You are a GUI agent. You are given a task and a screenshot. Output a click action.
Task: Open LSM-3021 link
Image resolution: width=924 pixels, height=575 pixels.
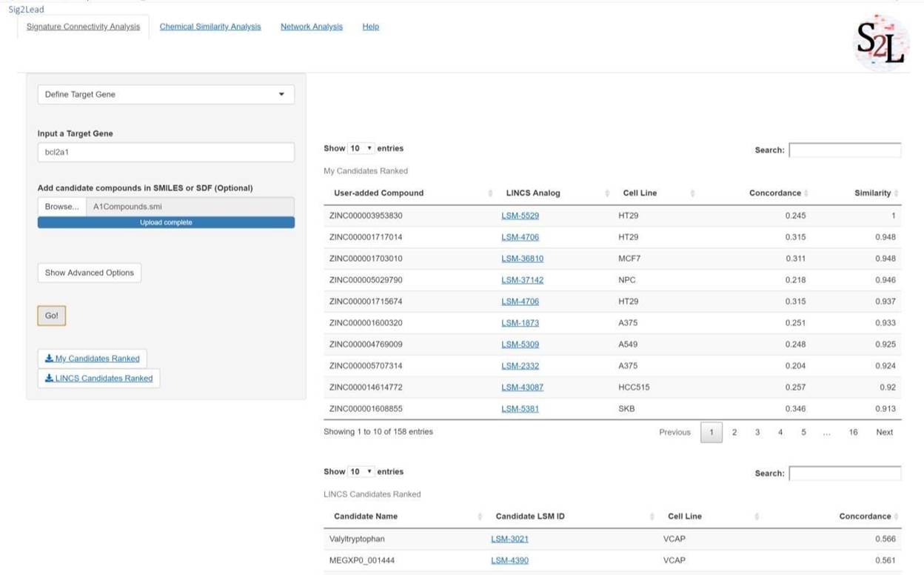(x=509, y=539)
